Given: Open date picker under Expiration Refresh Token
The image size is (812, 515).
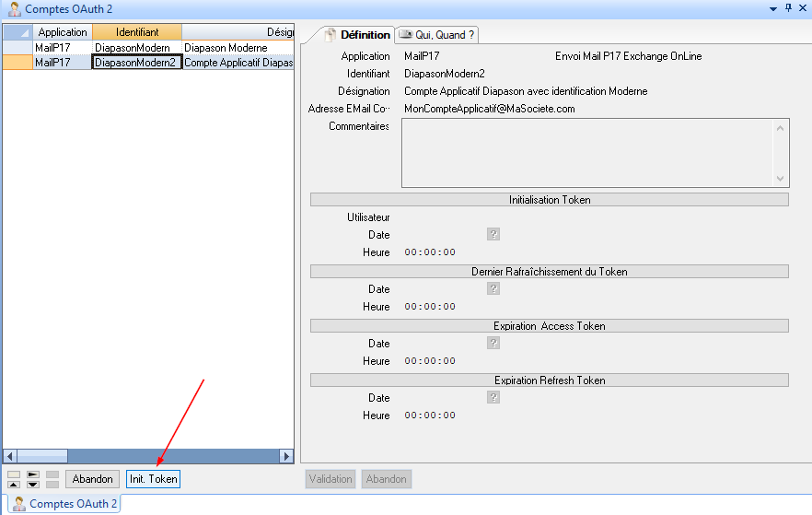Looking at the screenshot, I should [493, 397].
